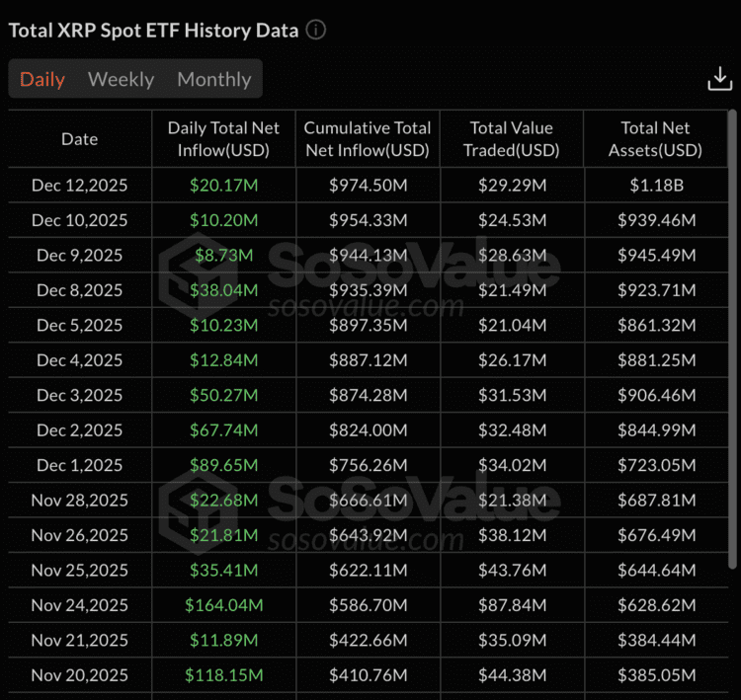
Task: Click the $974.50M cumulative inflow value
Action: pos(369,186)
